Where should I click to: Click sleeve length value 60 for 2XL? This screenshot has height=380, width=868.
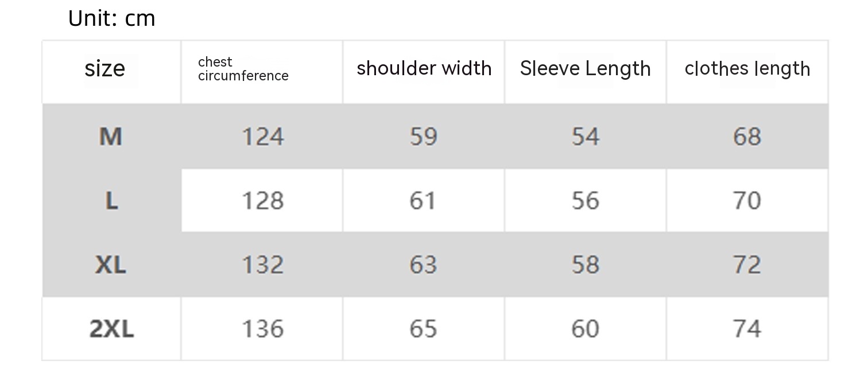585,329
